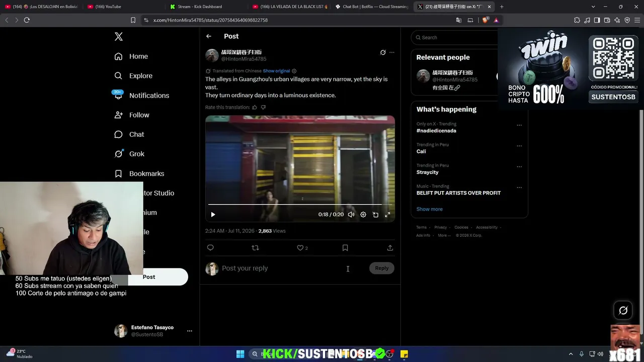The image size is (644, 362).
Task: Open the X logo home link
Action: 119,37
